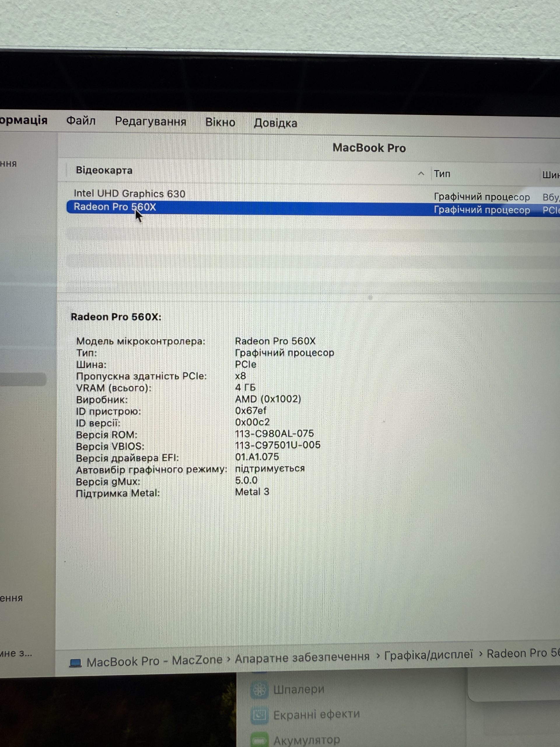Click the Шпалери icon in Settings window

(259, 689)
